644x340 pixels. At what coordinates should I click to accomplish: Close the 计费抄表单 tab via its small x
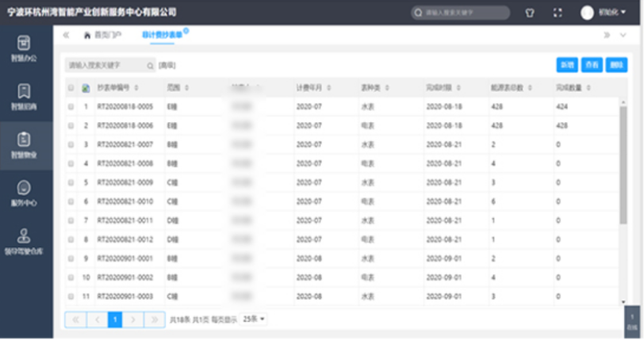(x=186, y=31)
